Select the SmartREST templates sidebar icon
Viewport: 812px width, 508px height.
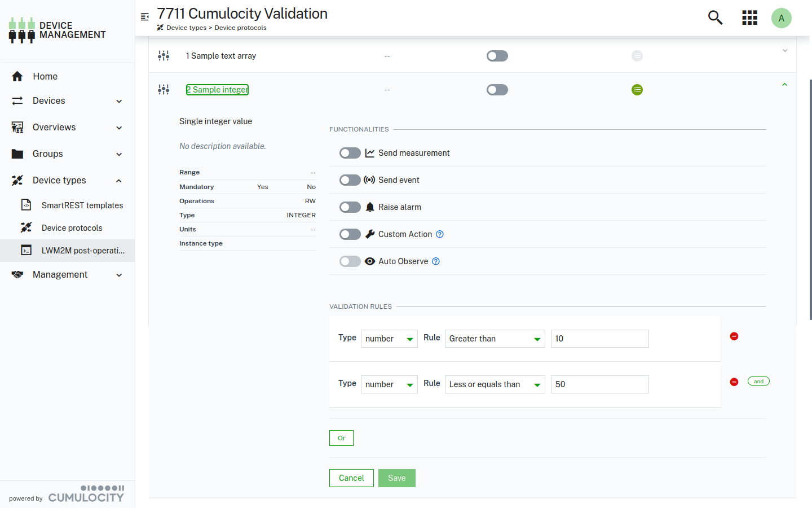point(26,205)
